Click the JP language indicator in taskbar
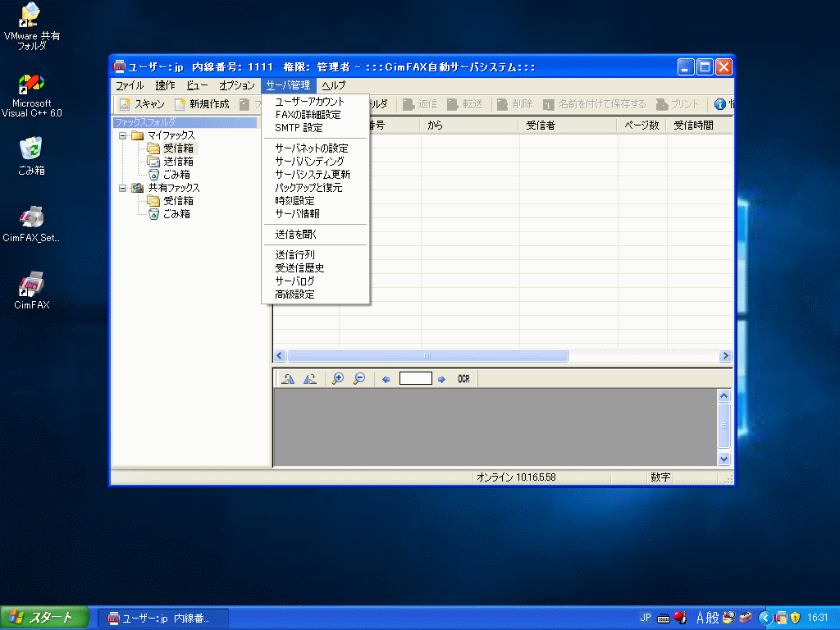Screen dimensions: 840x630 (x=646, y=618)
